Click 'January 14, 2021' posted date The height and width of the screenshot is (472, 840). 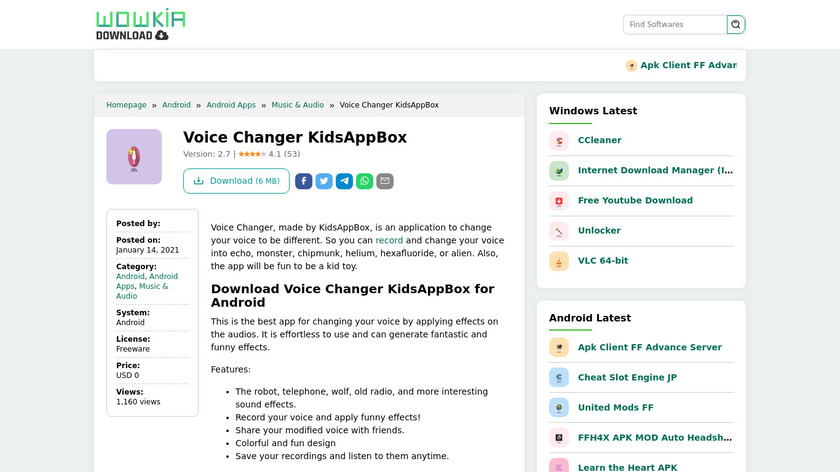(147, 250)
